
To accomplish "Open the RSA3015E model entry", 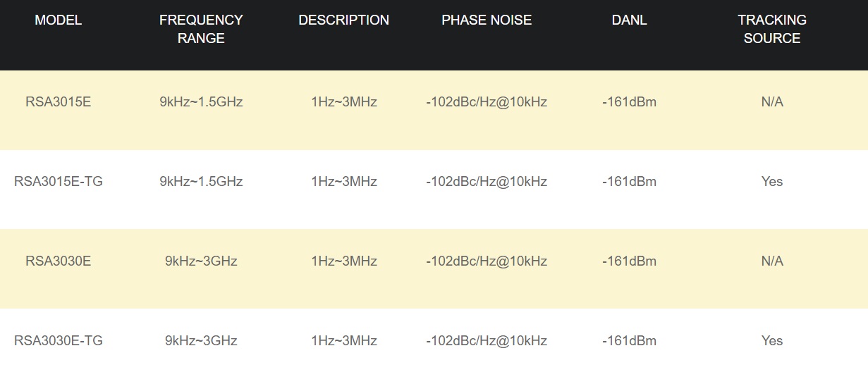I will (x=59, y=102).
